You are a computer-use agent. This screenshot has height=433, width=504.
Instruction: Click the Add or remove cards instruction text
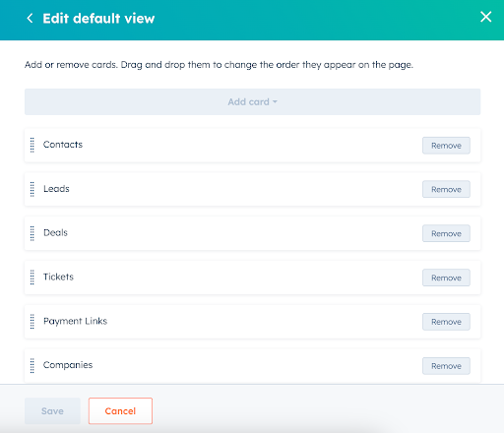pyautogui.click(x=219, y=65)
